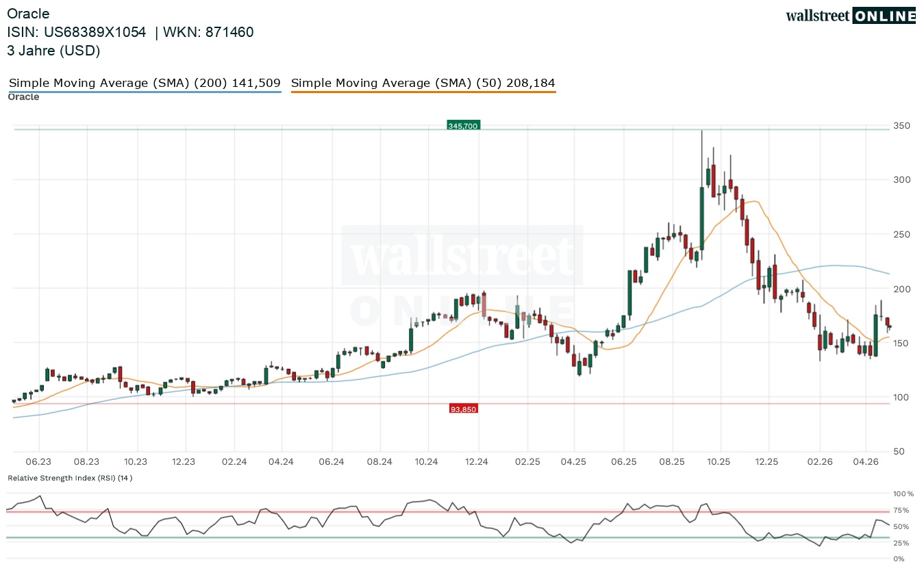Click the 06.23 date axis label
The image size is (924, 577).
click(x=39, y=462)
